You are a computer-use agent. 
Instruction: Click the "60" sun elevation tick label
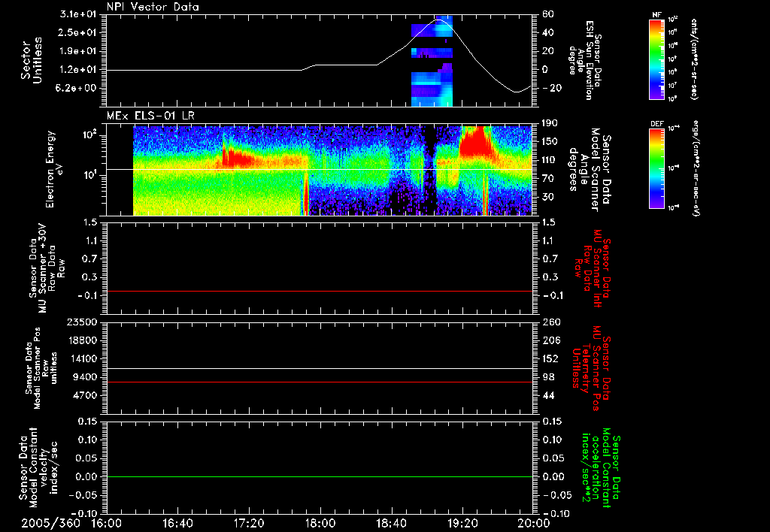(x=548, y=14)
